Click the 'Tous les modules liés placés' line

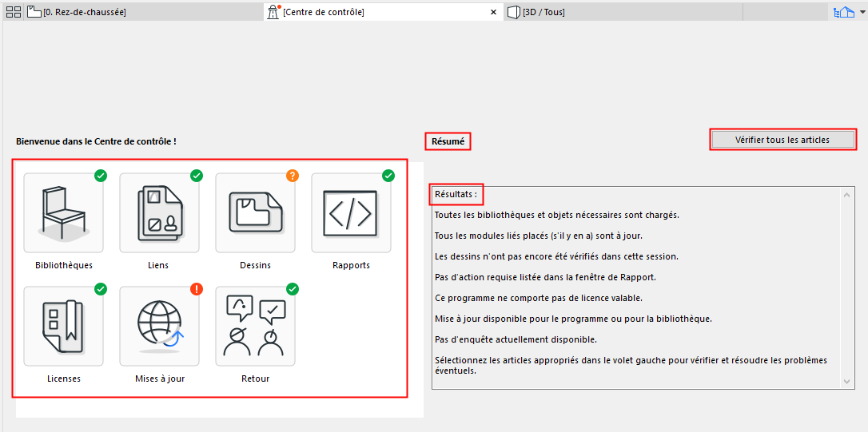coord(538,236)
